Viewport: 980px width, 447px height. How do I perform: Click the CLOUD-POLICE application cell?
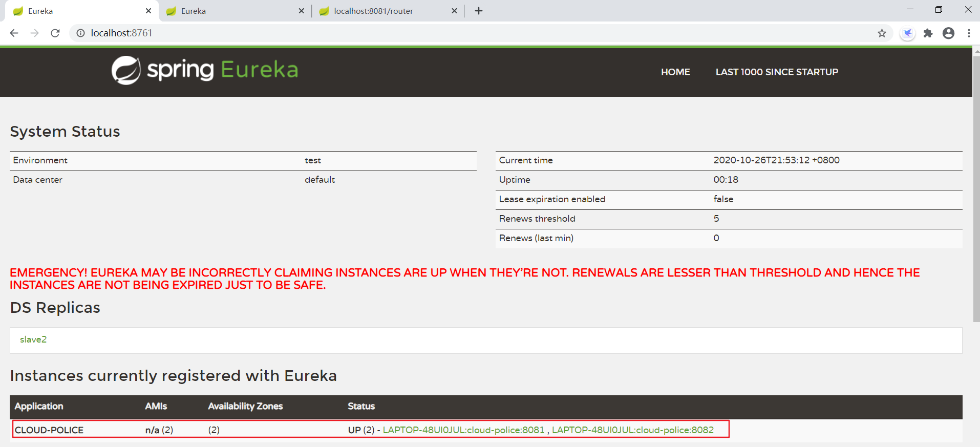click(x=49, y=430)
